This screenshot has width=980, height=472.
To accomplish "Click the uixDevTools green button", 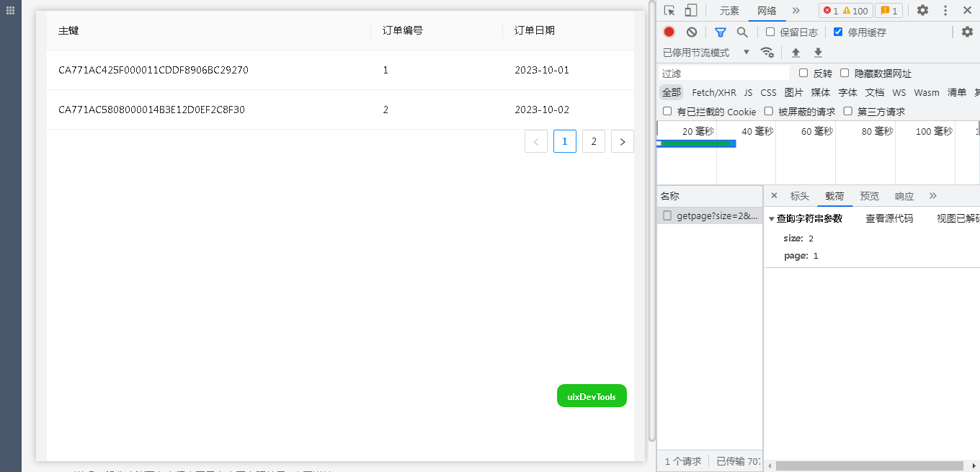I will pos(592,396).
